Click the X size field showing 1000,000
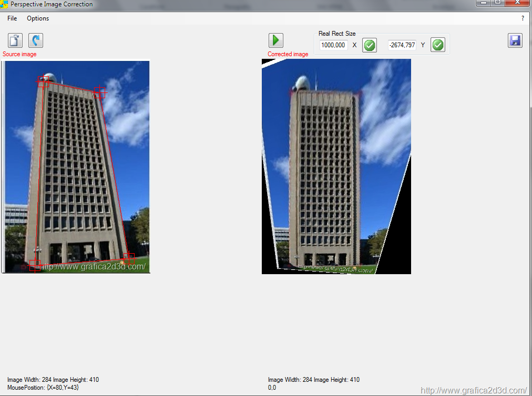 (333, 45)
